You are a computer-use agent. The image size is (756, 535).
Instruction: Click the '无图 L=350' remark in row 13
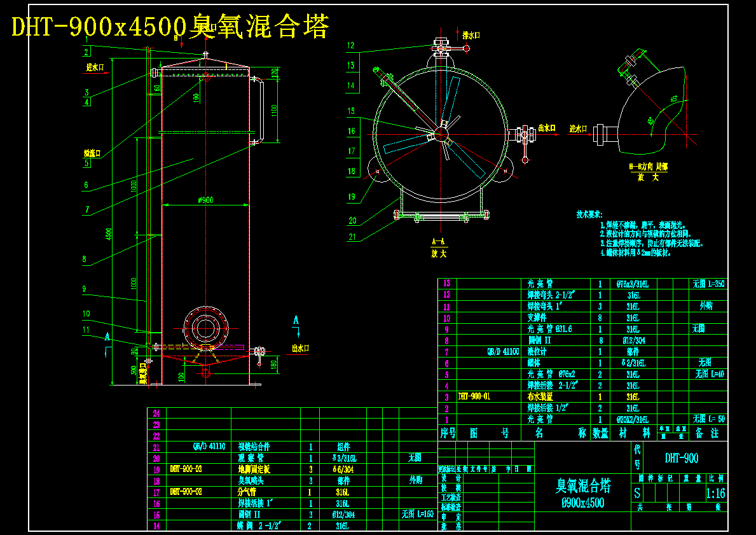tap(708, 284)
